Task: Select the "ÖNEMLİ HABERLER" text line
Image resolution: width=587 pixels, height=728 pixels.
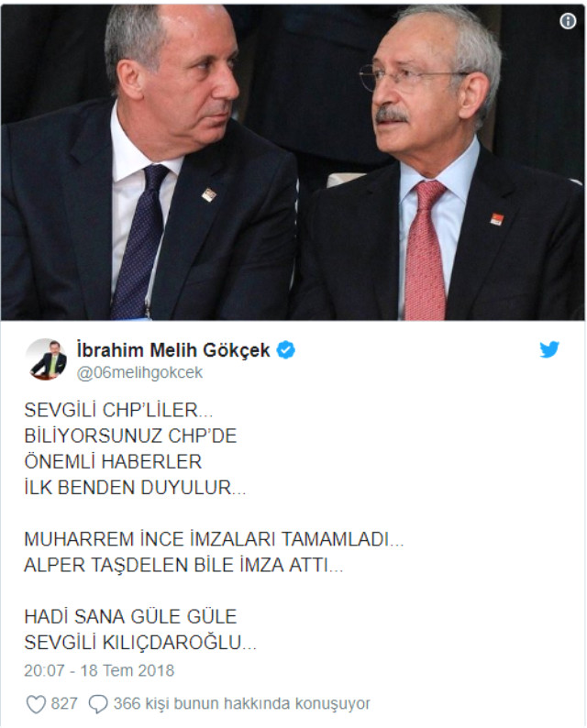Action: [113, 461]
